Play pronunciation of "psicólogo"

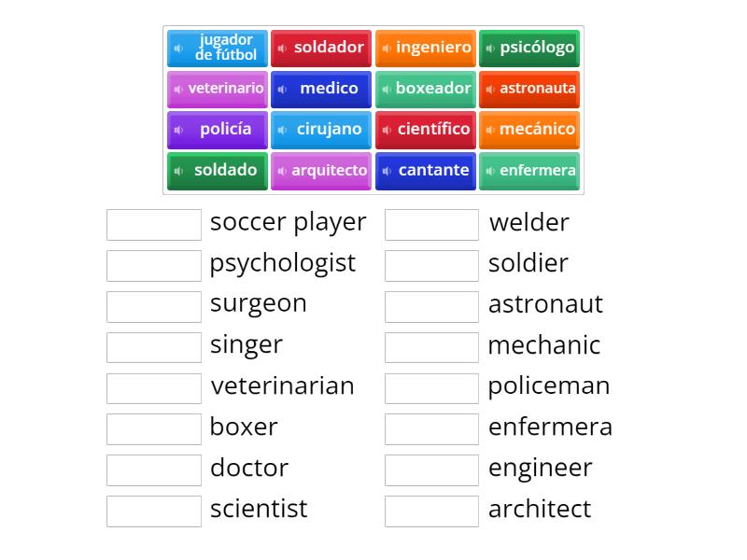point(489,48)
